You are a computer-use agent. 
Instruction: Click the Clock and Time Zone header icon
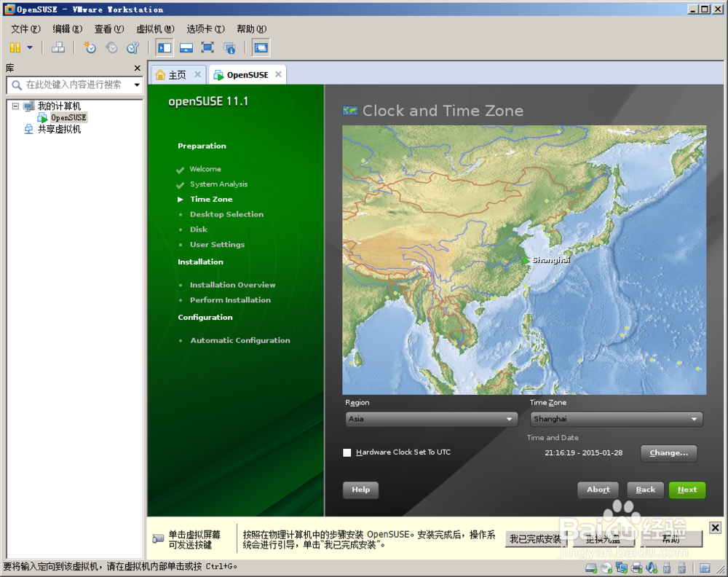pyautogui.click(x=350, y=111)
